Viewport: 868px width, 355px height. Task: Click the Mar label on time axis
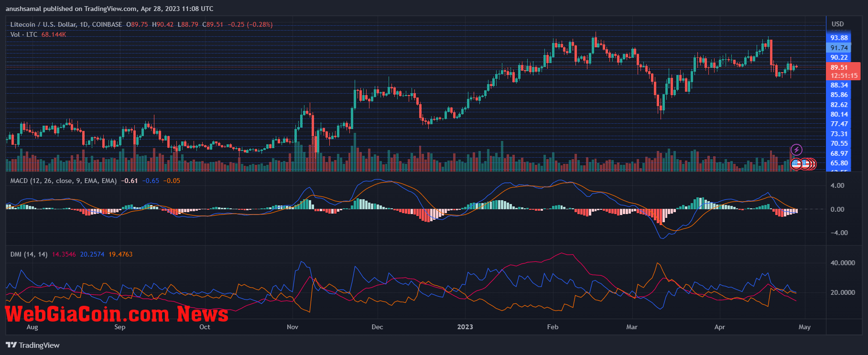[632, 327]
